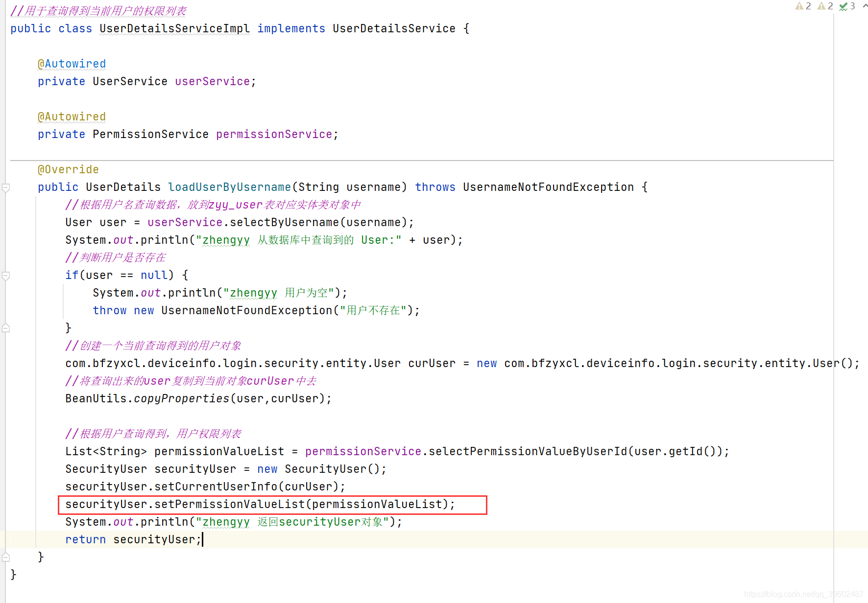This screenshot has width=868, height=603.
Task: Collapse the loadUserByUsername method fold marker
Action: click(6, 187)
